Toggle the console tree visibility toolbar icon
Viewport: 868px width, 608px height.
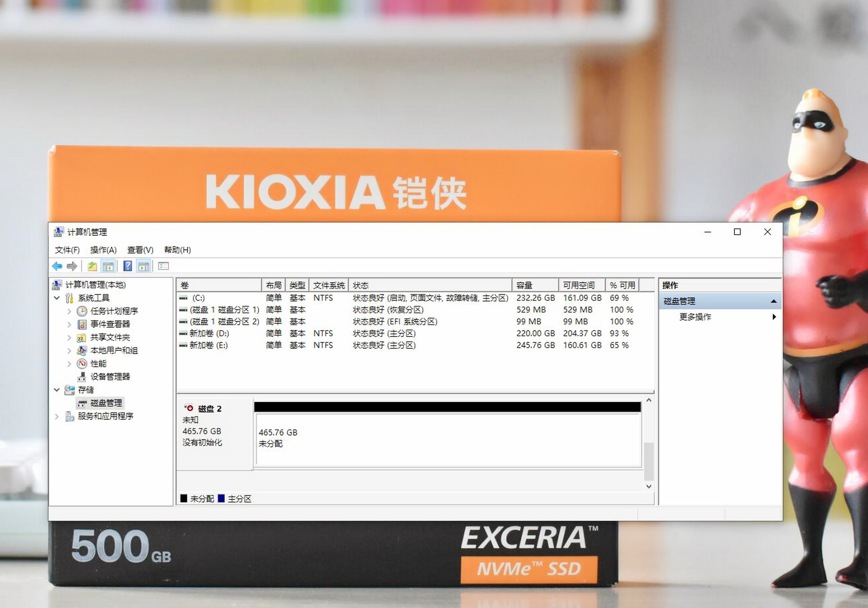108,266
